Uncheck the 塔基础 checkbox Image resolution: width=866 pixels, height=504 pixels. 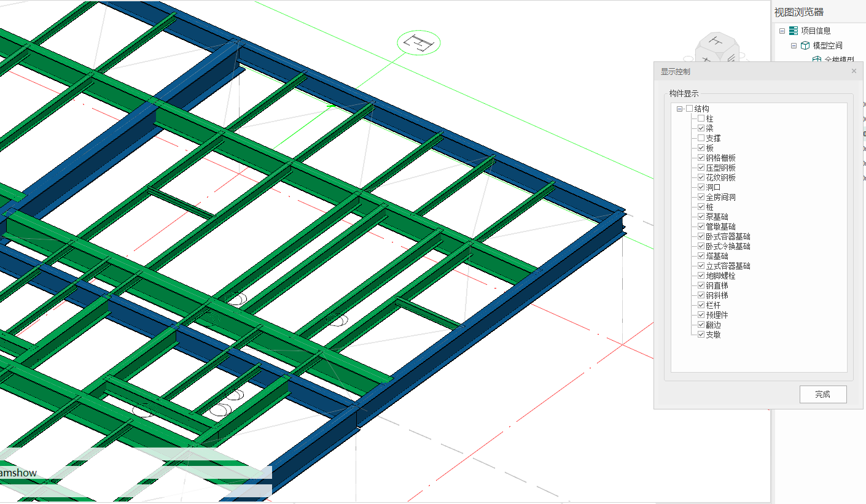point(701,256)
